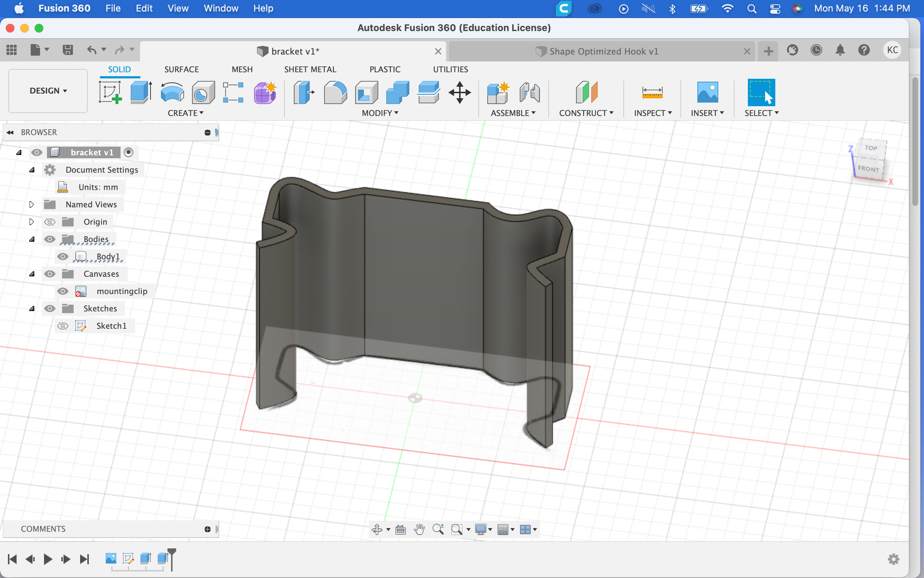Activate the Revolve tool
The height and width of the screenshot is (578, 924).
pos(172,92)
